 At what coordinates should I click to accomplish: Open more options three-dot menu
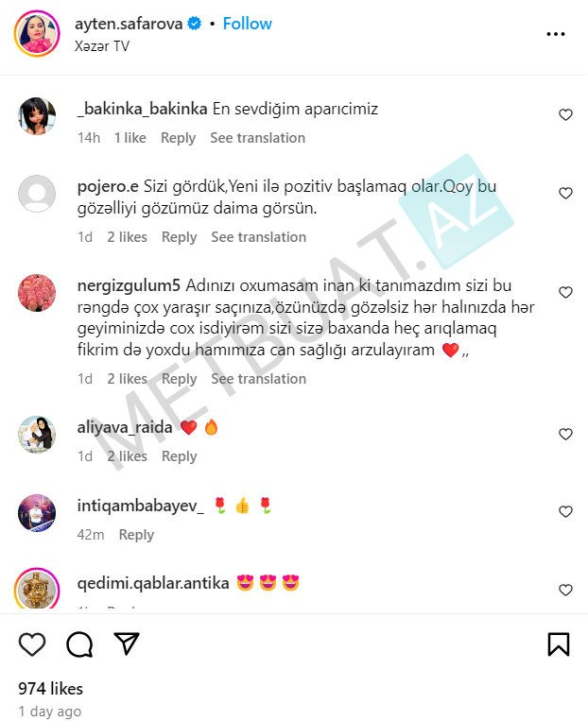(555, 34)
